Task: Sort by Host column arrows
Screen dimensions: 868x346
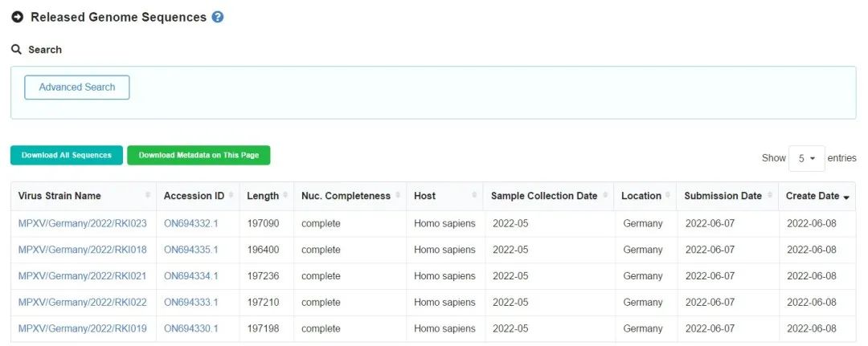Action: [x=475, y=196]
